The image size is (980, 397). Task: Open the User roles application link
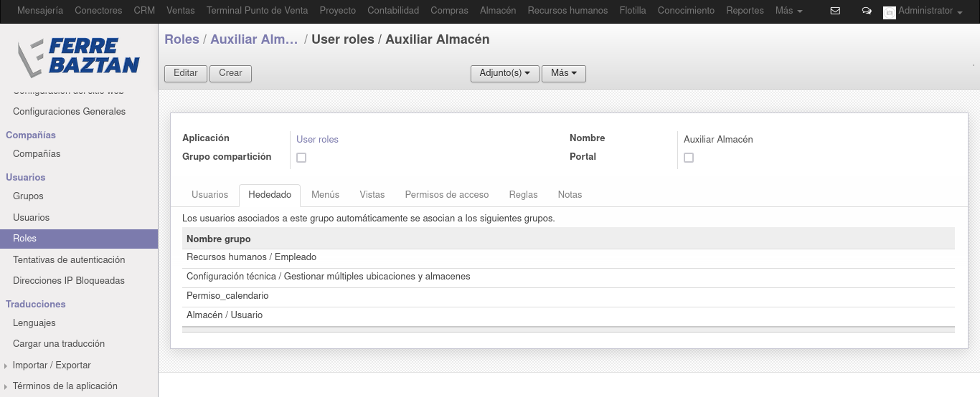tap(317, 140)
